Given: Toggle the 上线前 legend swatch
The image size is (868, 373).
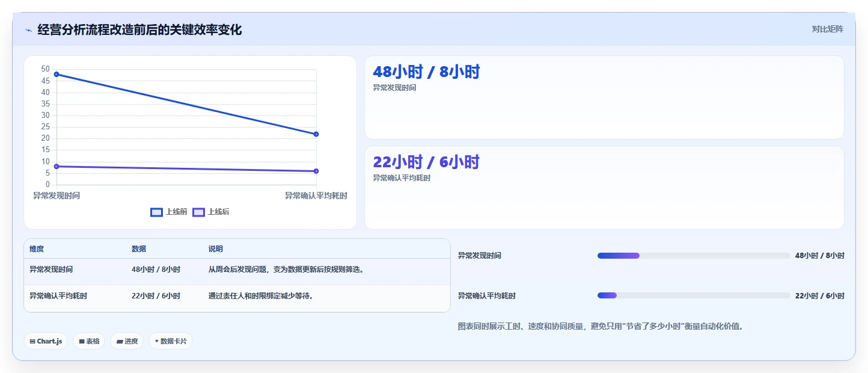Looking at the screenshot, I should click(x=156, y=212).
